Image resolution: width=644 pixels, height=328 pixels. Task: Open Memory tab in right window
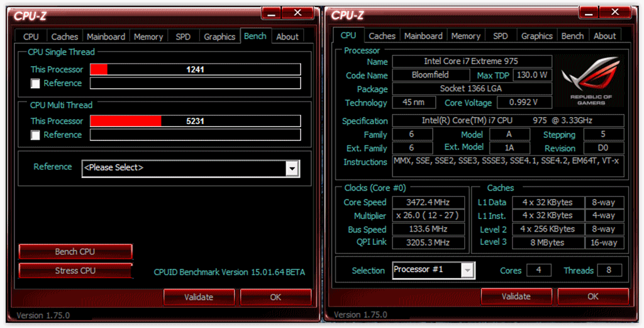[466, 36]
